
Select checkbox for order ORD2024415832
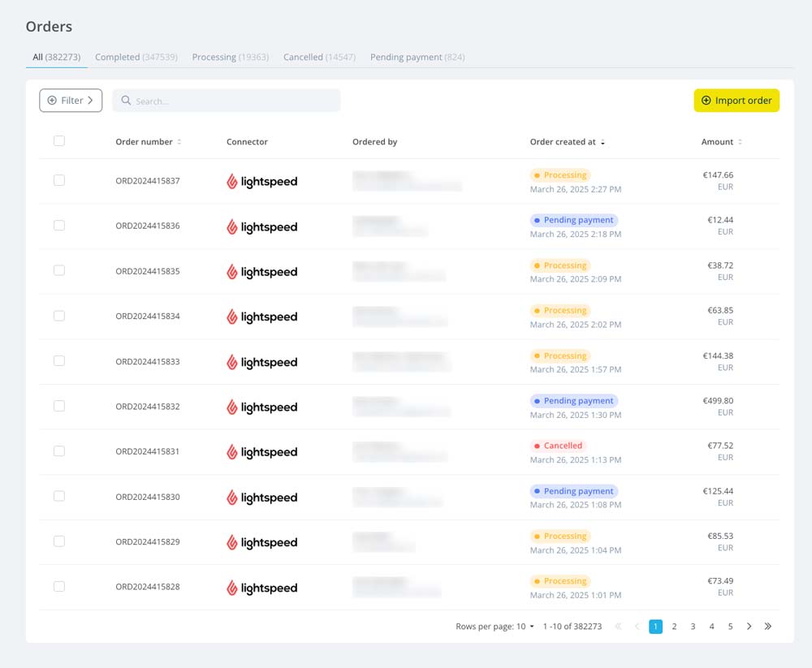tap(59, 406)
